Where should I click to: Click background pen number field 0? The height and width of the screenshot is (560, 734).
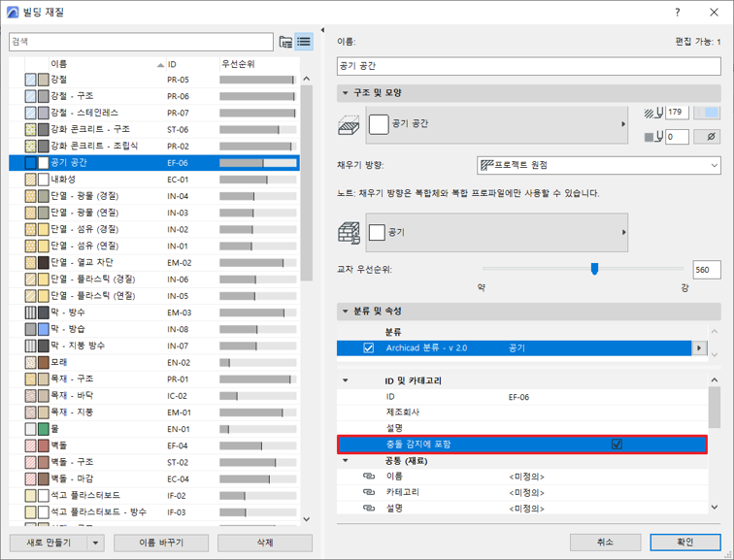pos(677,137)
